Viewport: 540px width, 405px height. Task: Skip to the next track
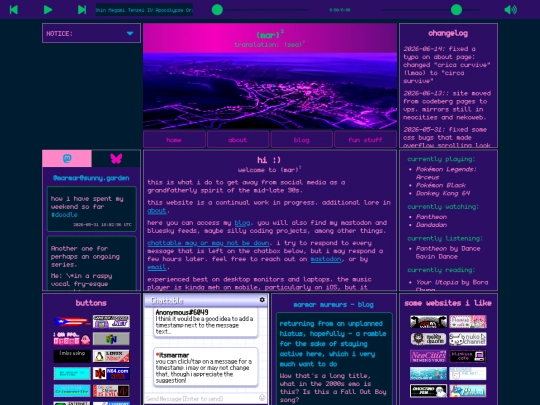pyautogui.click(x=82, y=10)
